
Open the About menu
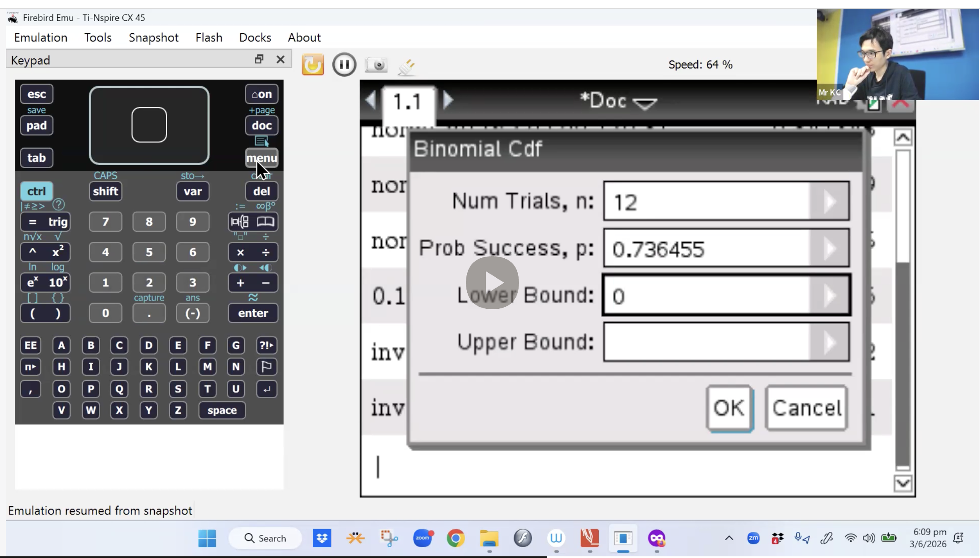pos(304,38)
